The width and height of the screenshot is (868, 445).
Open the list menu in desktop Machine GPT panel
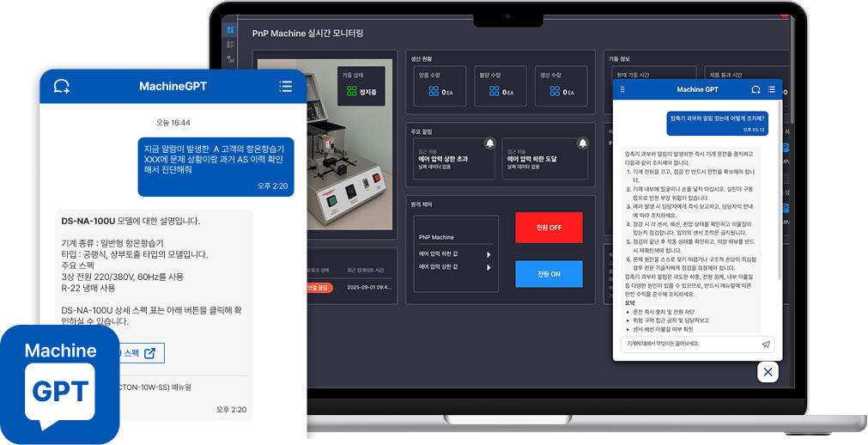click(x=771, y=89)
